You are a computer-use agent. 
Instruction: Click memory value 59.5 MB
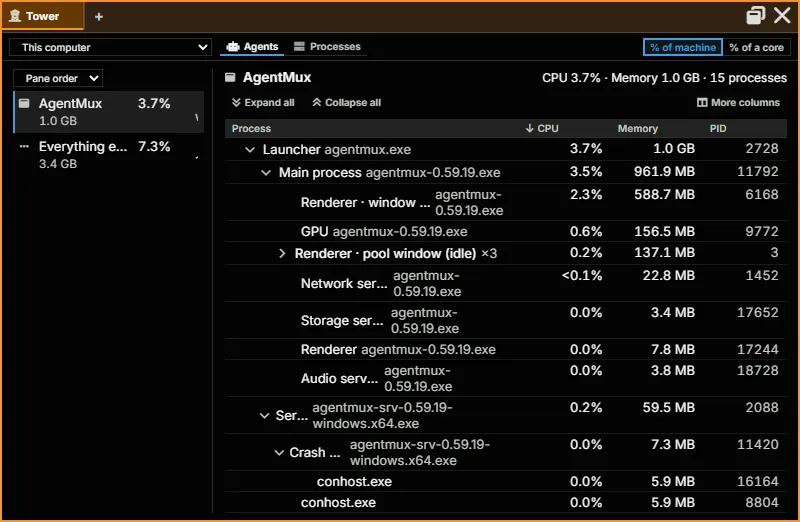[x=668, y=407]
